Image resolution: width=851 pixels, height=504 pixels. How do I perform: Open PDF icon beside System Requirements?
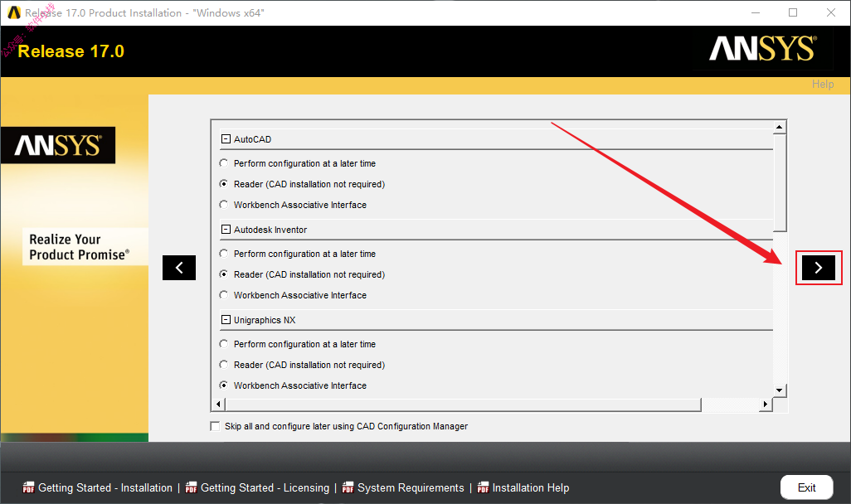click(x=348, y=487)
